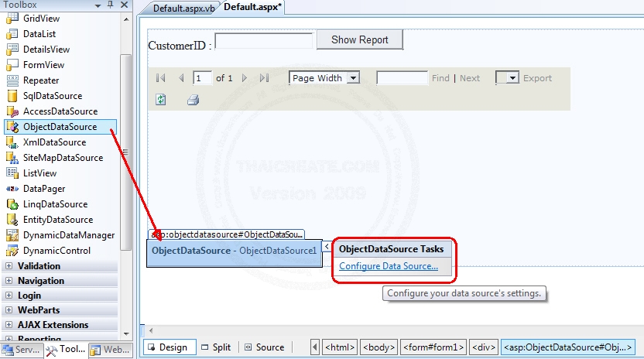Open the Server Explorer bottom tab
This screenshot has width=644, height=359.
pos(22,350)
